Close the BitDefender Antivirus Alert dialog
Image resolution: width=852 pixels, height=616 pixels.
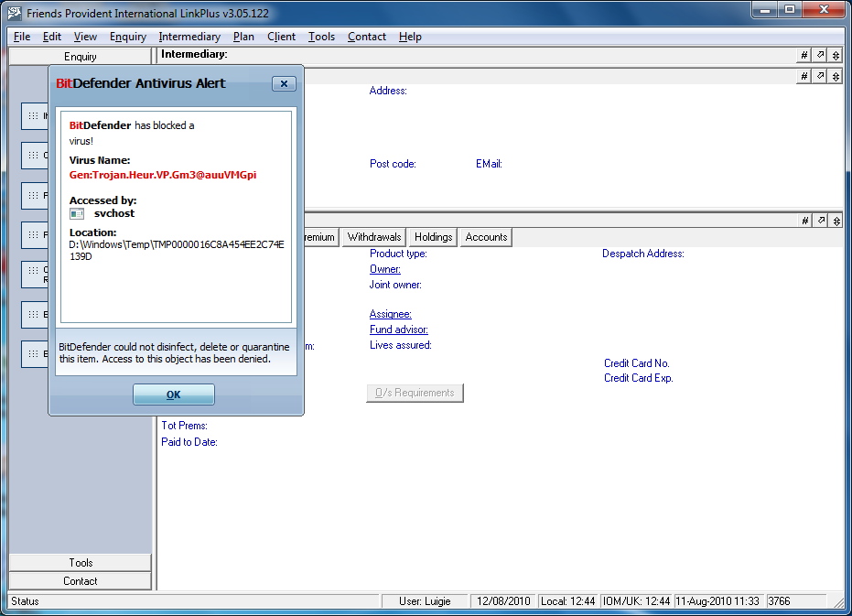(x=284, y=83)
